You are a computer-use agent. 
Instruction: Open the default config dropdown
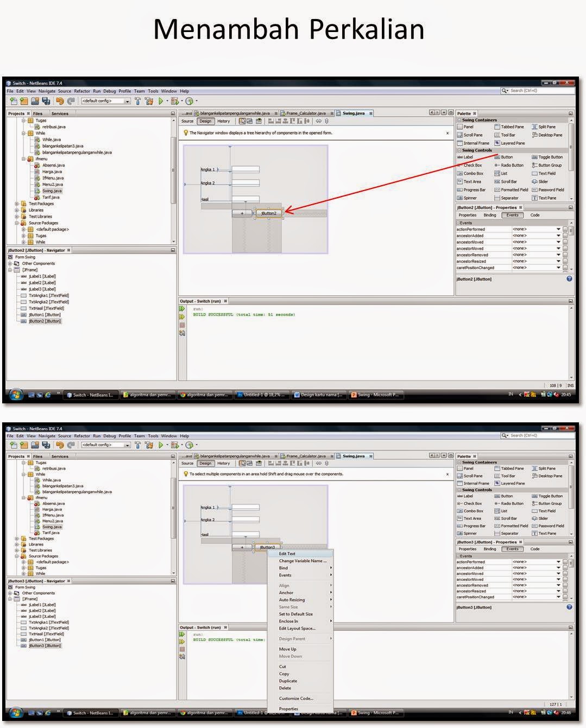click(x=127, y=102)
